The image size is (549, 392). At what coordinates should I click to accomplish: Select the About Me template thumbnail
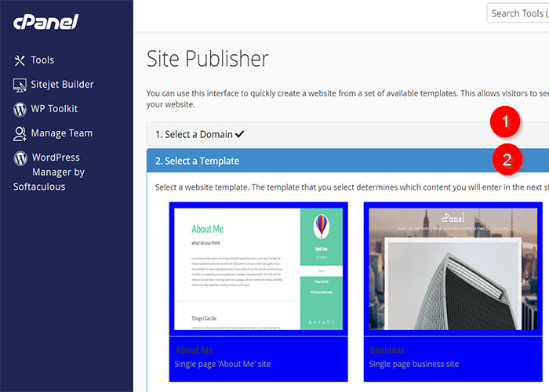(x=258, y=269)
